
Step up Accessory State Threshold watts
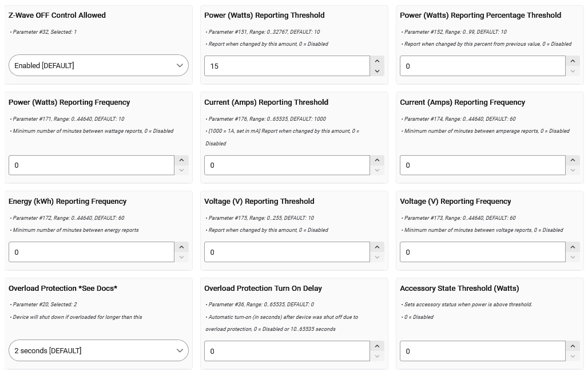point(573,346)
